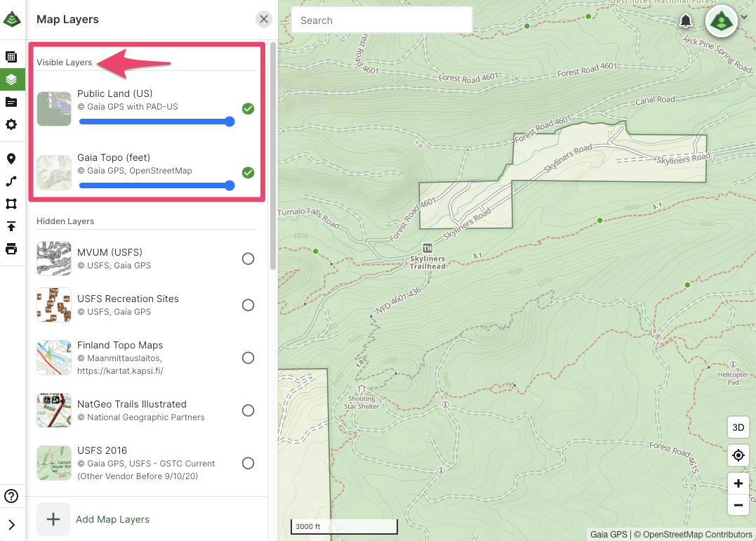Select the area polygon tool
Viewport: 756px width, 541px height.
click(x=11, y=204)
